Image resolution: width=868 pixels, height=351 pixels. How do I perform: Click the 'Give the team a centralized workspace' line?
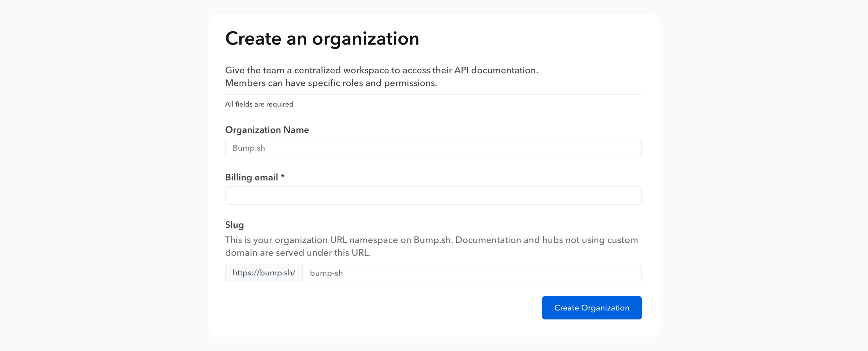pos(381,70)
